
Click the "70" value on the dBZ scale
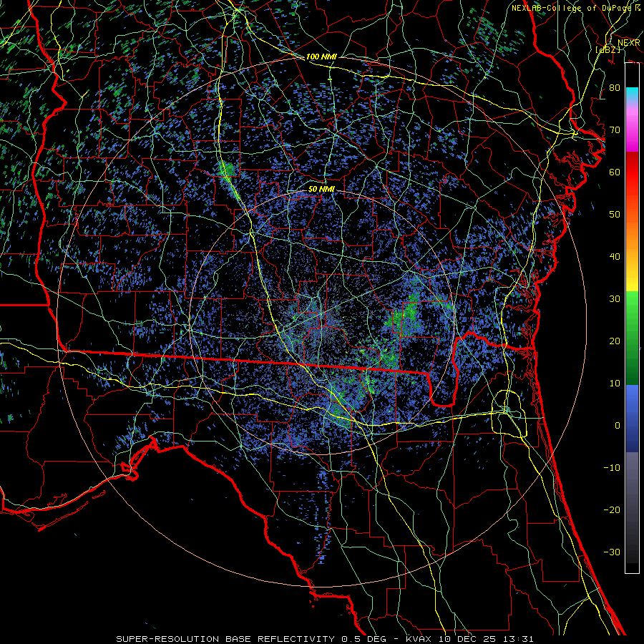pos(615,130)
